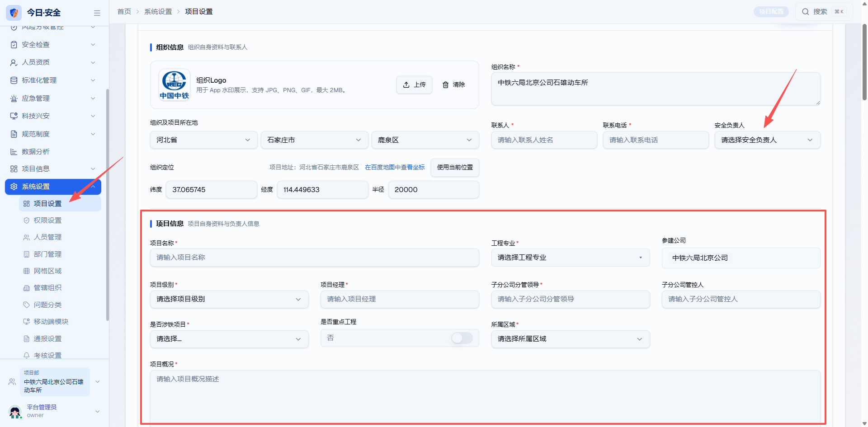Screen dimensions: 868x427
Task: Open the 移动端模块 menu item
Action: (60, 322)
